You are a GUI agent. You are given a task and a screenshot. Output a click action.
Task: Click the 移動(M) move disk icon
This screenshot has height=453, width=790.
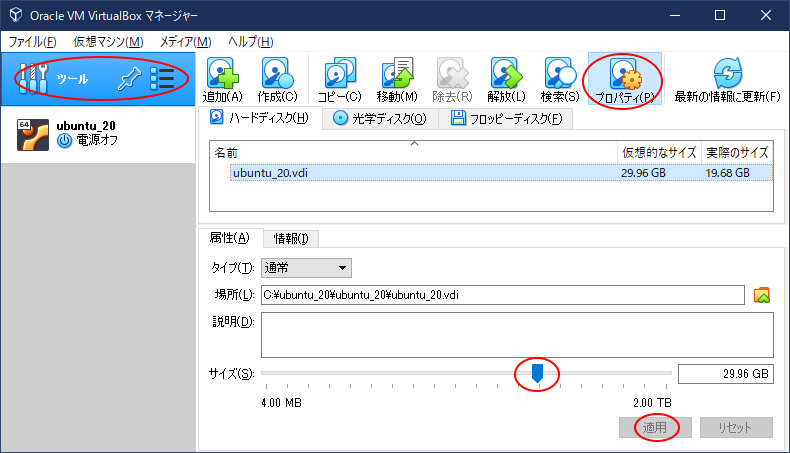(397, 74)
